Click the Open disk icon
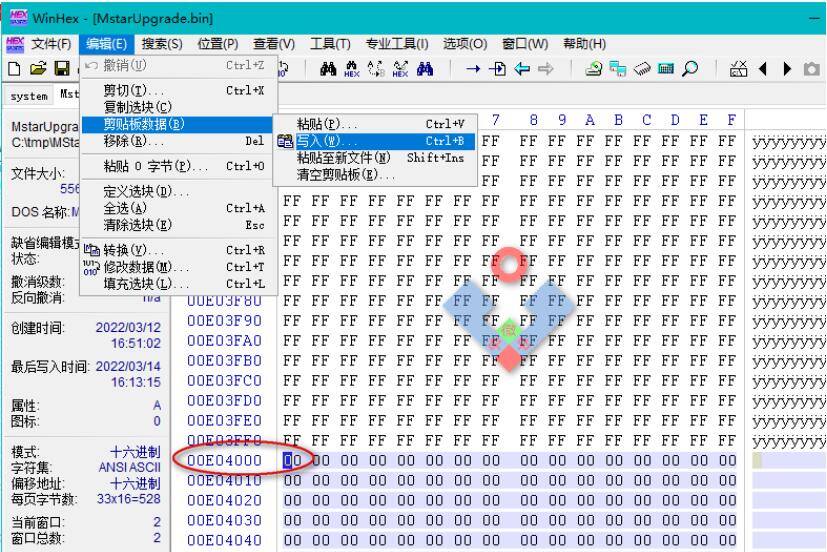The height and width of the screenshot is (552, 827). pyautogui.click(x=593, y=69)
